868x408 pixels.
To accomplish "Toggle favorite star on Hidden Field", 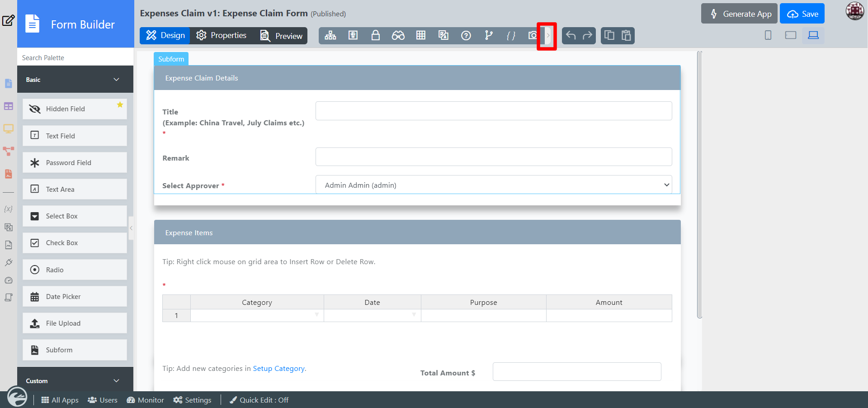I will tap(120, 105).
